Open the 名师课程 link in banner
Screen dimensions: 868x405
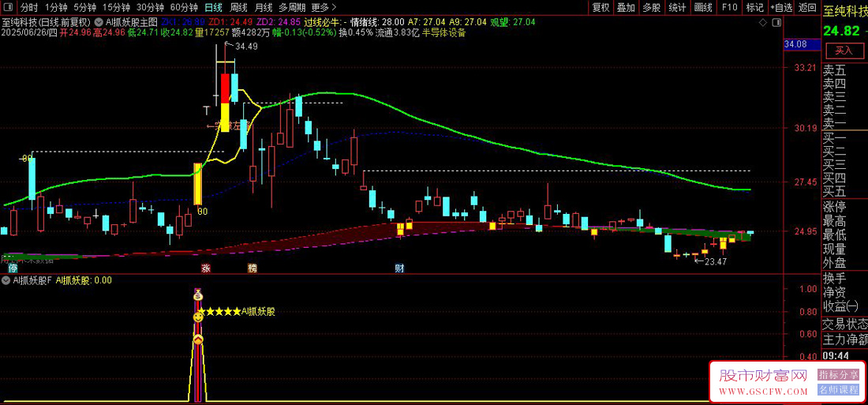click(840, 389)
